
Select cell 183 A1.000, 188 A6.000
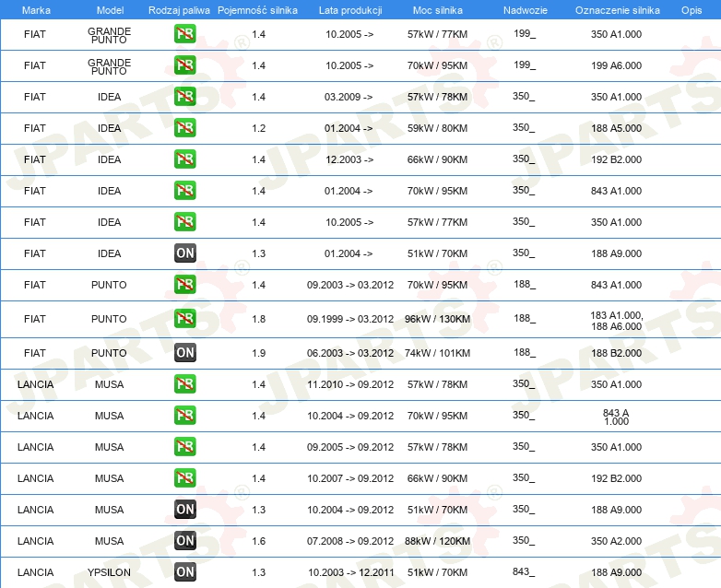coord(616,321)
